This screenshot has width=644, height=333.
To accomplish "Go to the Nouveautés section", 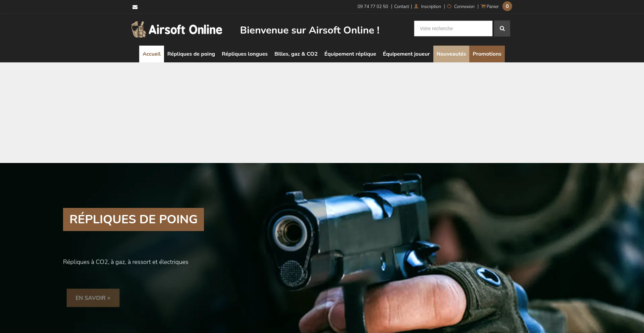I will point(451,54).
